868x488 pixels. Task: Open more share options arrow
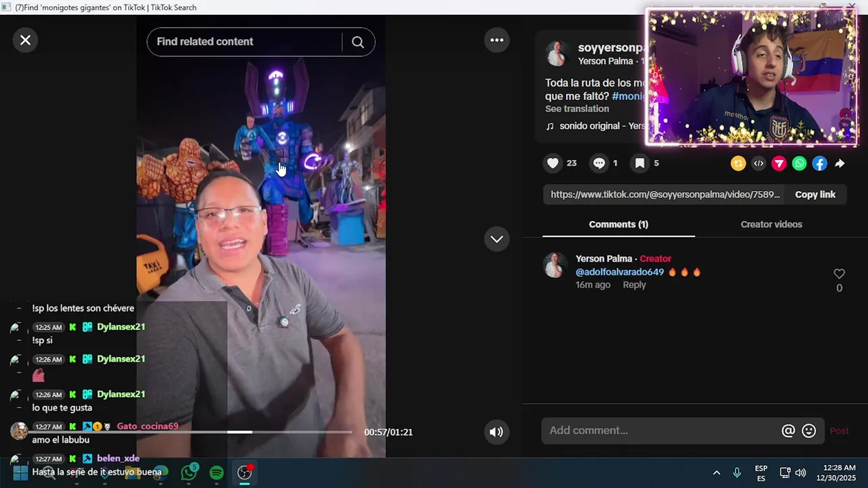click(840, 163)
